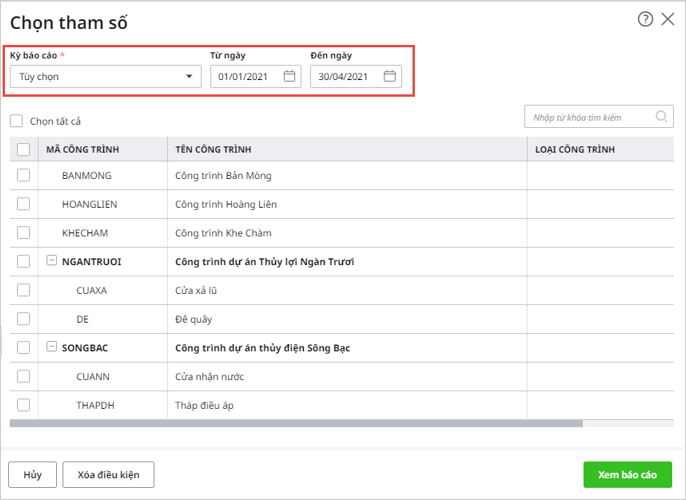Collapse the SONGBAC tree node
Image resolution: width=686 pixels, height=500 pixels.
pos(51,348)
